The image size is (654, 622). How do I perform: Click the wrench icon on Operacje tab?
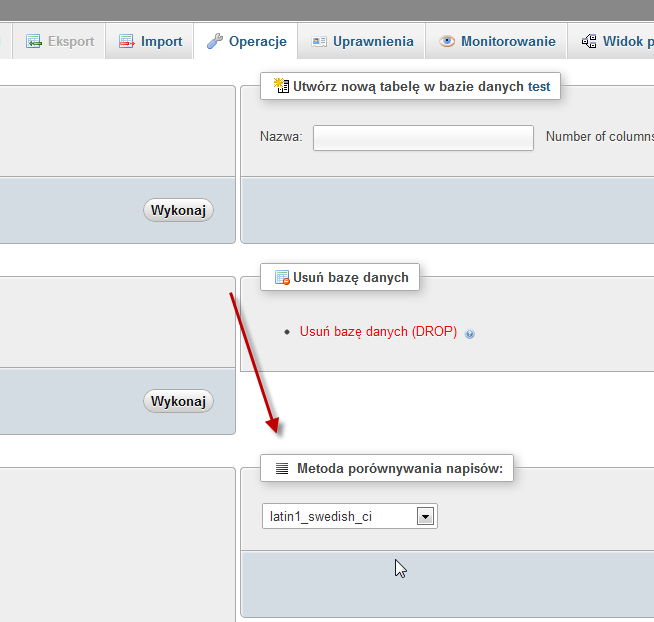215,42
